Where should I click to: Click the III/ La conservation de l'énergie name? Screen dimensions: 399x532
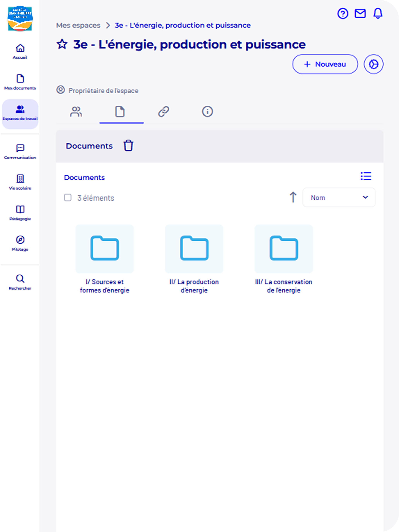click(x=284, y=286)
